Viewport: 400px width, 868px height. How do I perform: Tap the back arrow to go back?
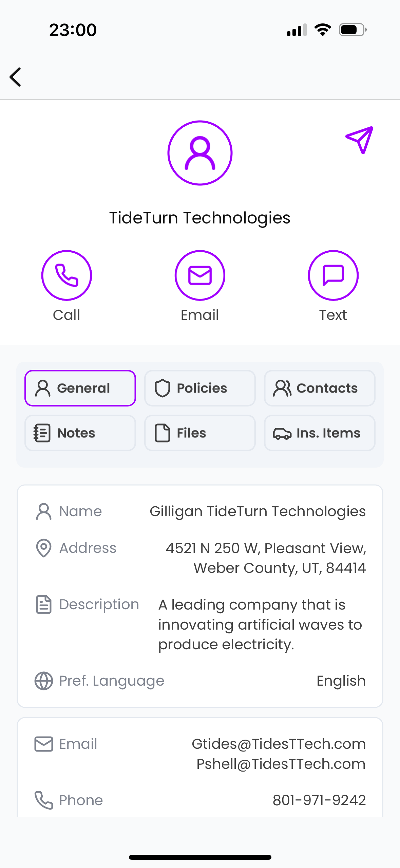click(16, 77)
